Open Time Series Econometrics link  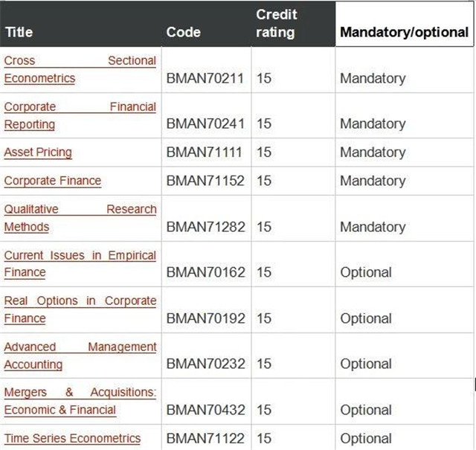click(72, 438)
